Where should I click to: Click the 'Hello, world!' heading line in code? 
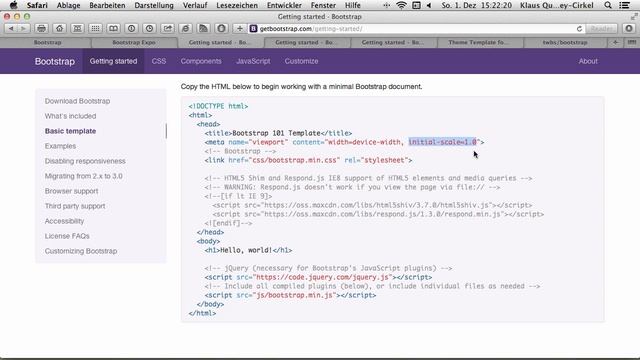[x=248, y=250]
